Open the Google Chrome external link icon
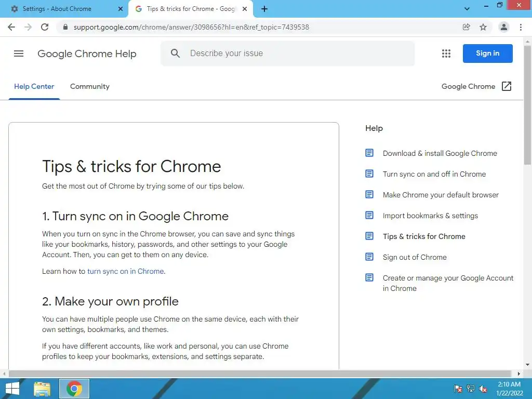Screen dimensions: 532x399 506,86
